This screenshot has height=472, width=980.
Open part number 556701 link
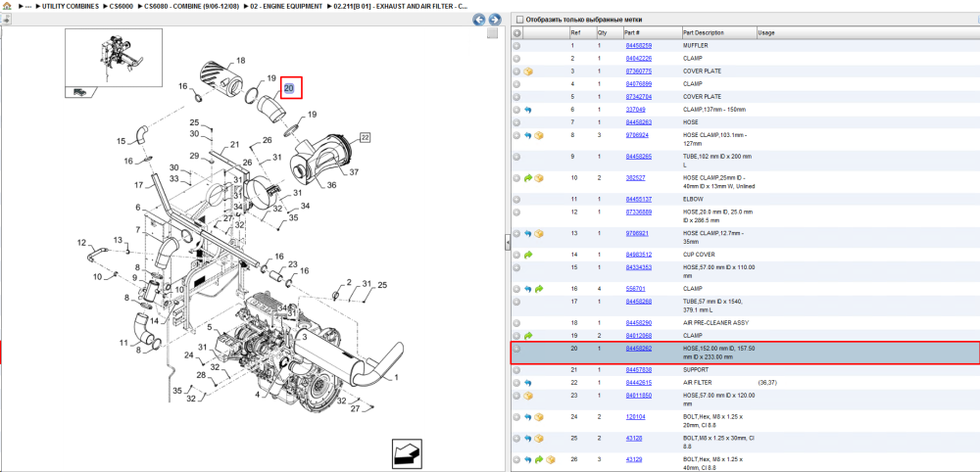pos(636,289)
